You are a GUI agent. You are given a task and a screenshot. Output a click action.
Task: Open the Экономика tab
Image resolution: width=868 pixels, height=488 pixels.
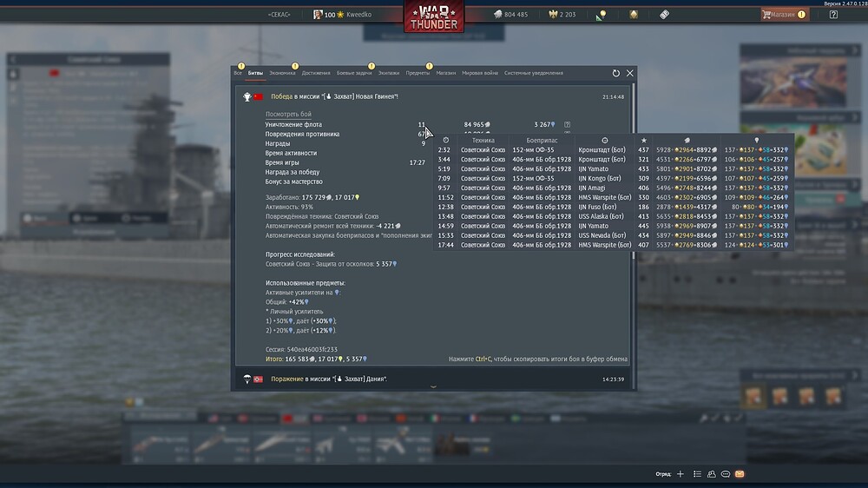click(x=282, y=73)
